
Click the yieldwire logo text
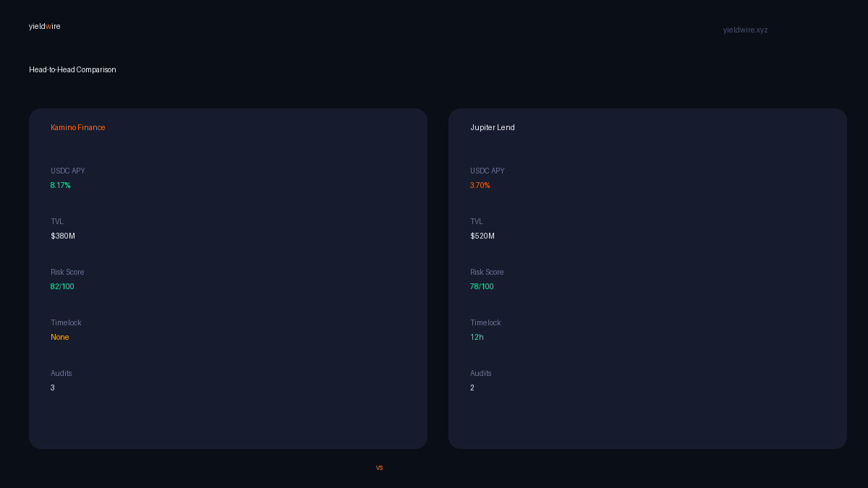(45, 26)
